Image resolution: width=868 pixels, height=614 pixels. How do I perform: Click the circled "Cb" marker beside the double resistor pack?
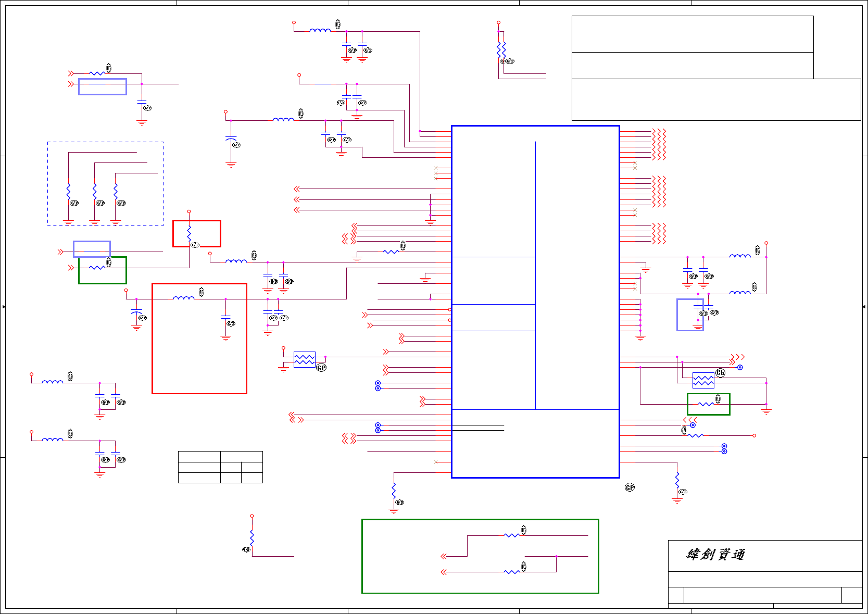(x=720, y=373)
